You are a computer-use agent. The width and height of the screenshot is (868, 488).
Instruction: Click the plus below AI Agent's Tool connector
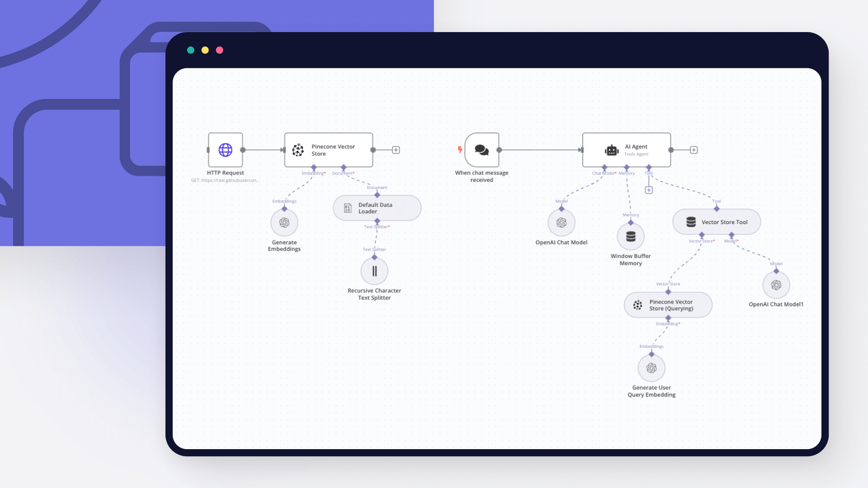[x=649, y=190]
